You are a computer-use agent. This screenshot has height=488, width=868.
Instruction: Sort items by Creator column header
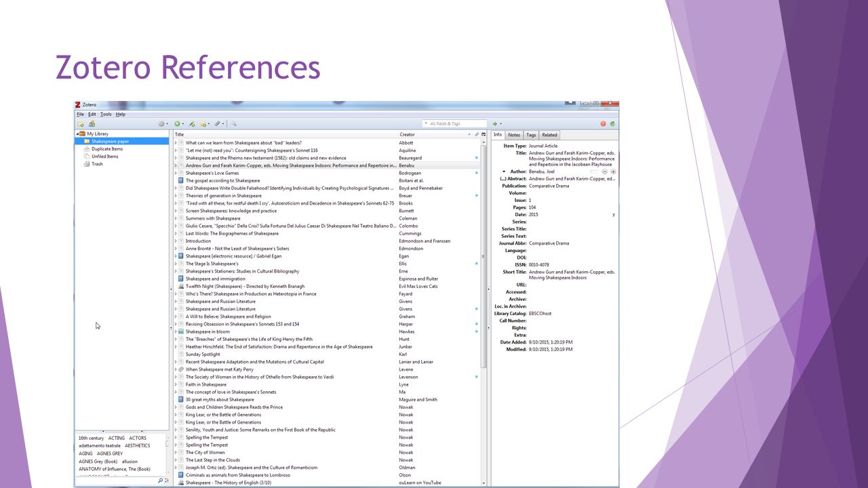pos(435,135)
